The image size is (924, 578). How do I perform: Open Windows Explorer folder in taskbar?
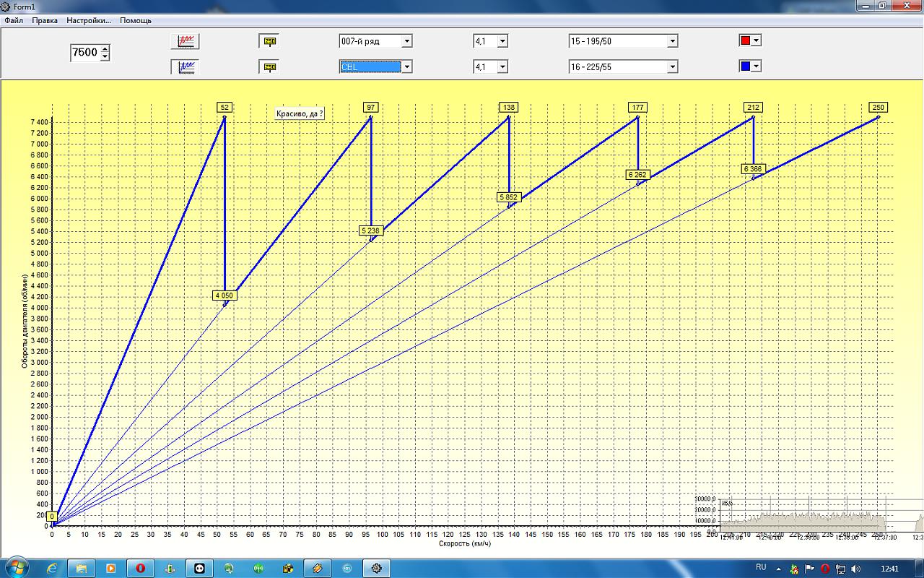(x=81, y=568)
